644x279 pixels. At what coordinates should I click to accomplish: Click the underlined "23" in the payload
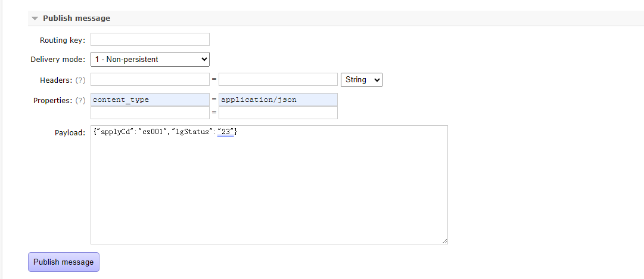point(226,132)
